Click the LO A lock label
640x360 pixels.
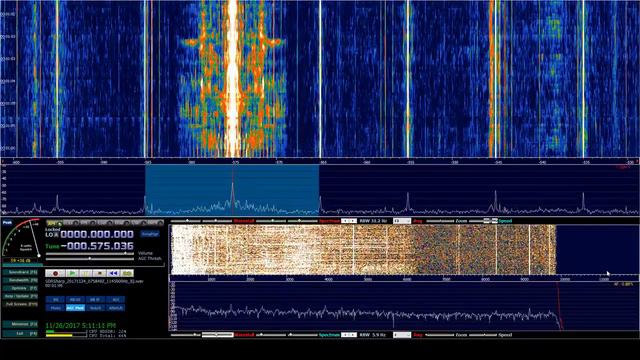[52, 235]
